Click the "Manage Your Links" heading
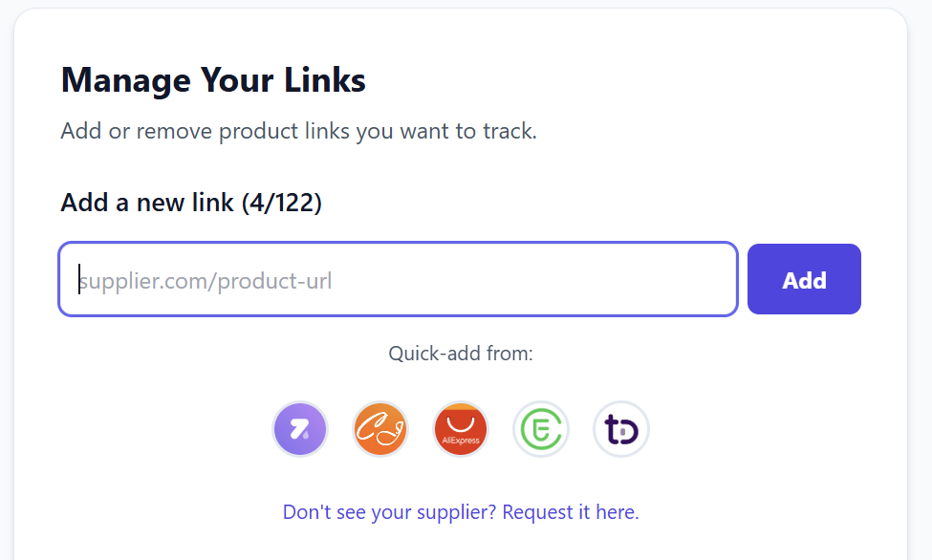932x560 pixels. (213, 80)
